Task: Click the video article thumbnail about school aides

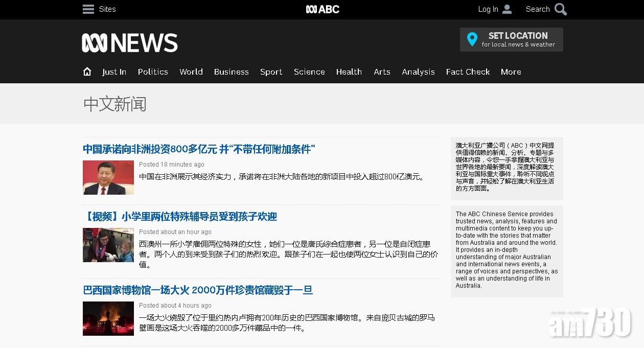Action: click(x=108, y=245)
